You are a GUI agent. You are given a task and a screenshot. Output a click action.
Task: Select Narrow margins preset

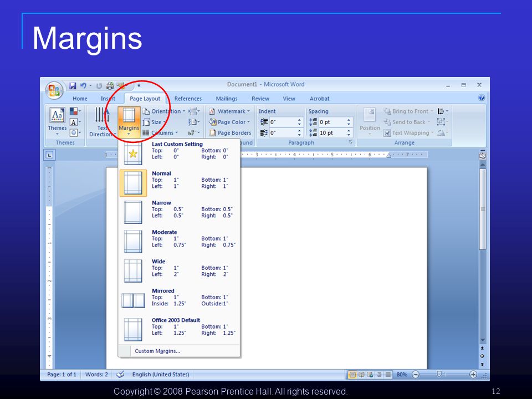179,212
